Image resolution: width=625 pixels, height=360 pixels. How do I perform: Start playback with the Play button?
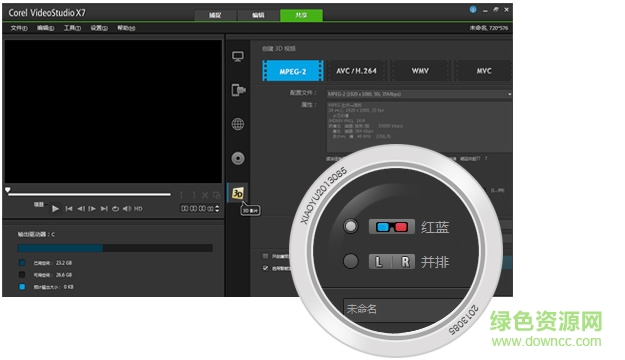55,209
